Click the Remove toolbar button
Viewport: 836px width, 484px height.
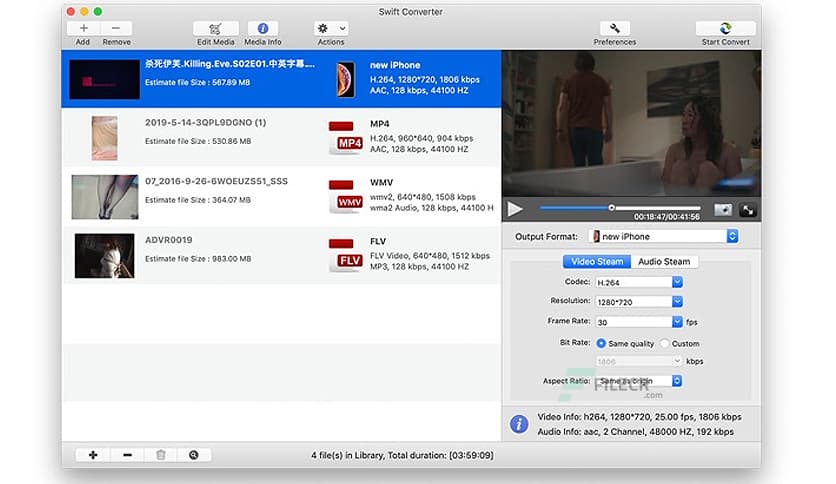click(116, 28)
